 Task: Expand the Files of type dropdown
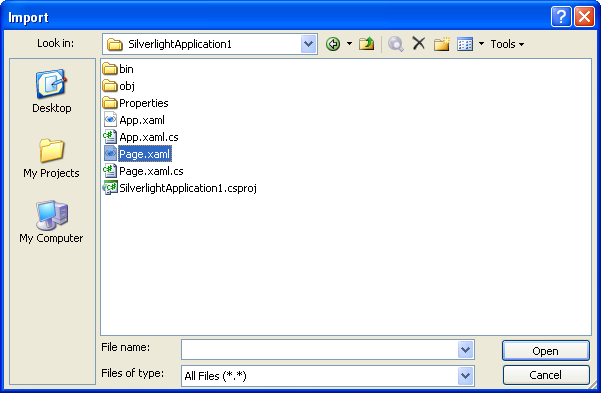(465, 376)
